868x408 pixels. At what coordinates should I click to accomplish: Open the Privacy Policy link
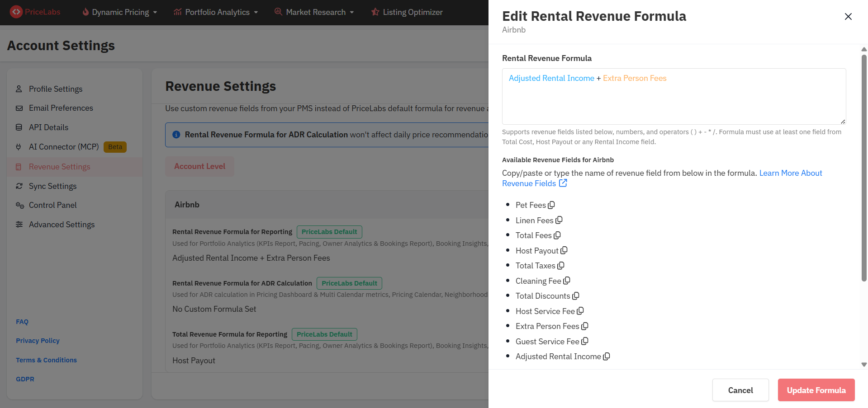[38, 341]
